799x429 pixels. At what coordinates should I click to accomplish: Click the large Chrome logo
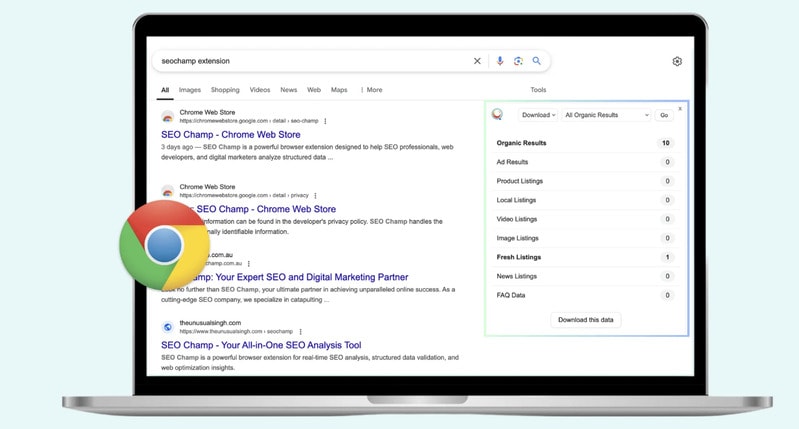point(164,245)
